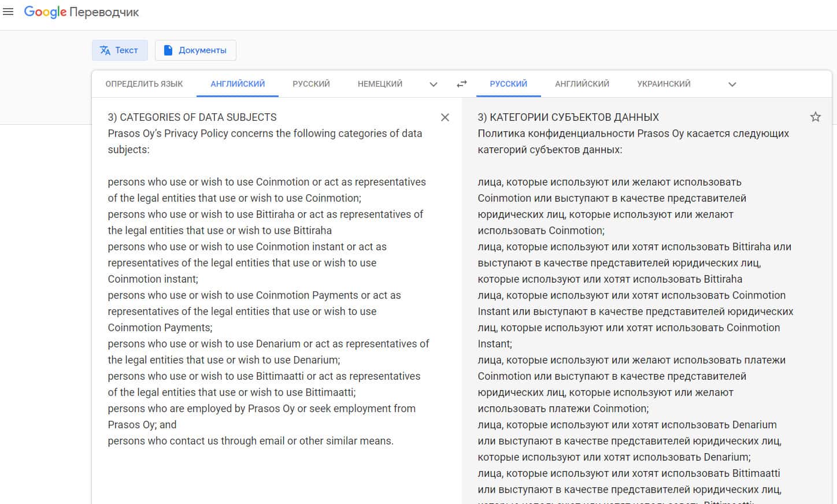Image resolution: width=837 pixels, height=504 pixels.
Task: Select Украинский as the target language
Action: [x=664, y=84]
